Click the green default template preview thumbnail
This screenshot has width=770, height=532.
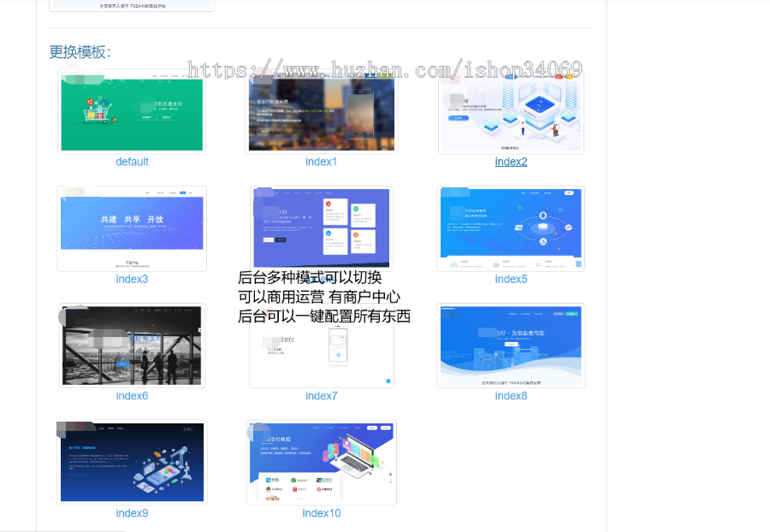point(132,109)
